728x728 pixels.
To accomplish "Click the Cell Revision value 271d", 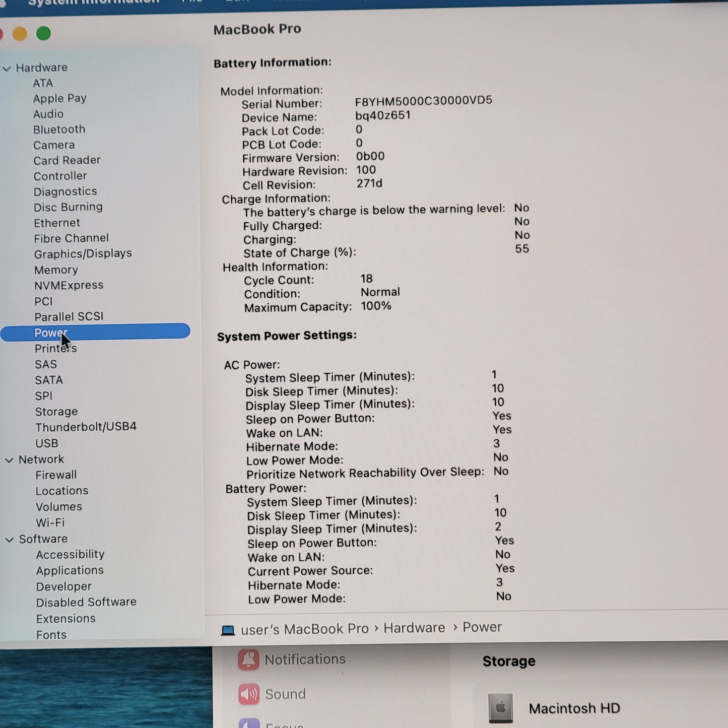I will coord(369,183).
